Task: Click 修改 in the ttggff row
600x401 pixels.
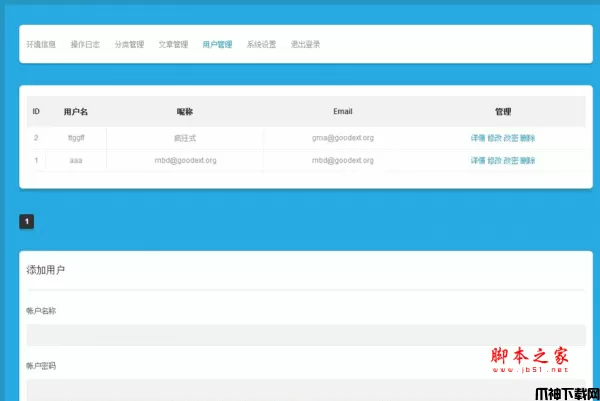Action: point(494,138)
